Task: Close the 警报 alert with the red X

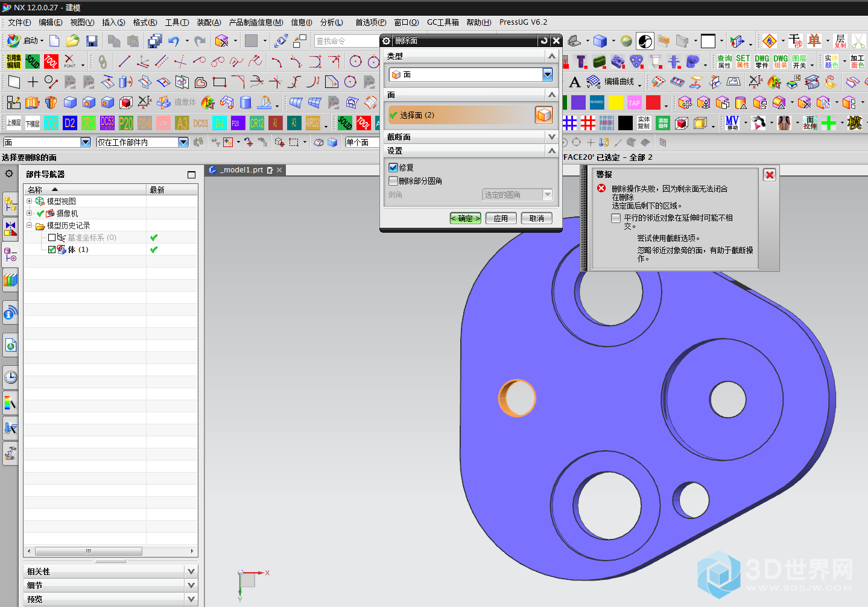Action: [x=770, y=175]
